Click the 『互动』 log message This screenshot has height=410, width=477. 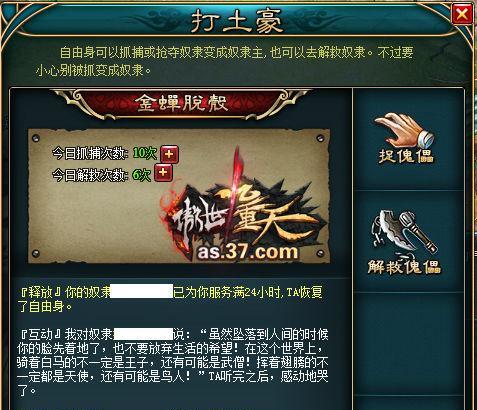tap(173, 362)
